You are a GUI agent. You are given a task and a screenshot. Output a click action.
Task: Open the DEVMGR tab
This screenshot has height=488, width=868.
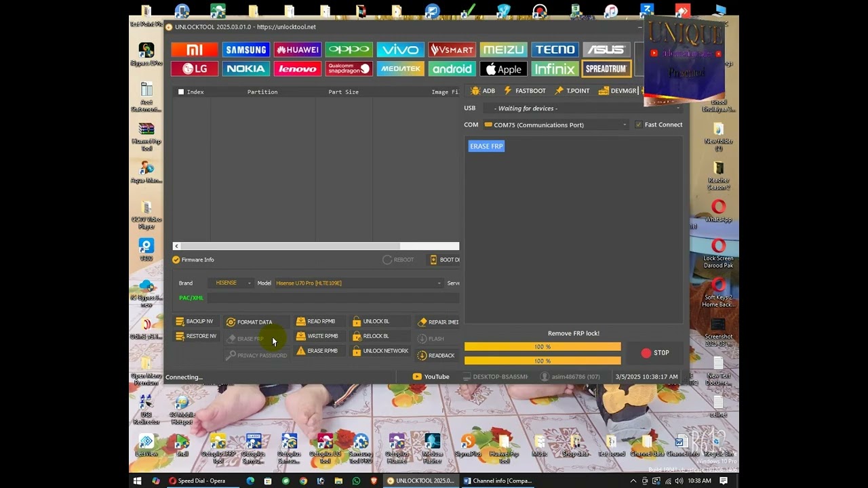click(618, 91)
